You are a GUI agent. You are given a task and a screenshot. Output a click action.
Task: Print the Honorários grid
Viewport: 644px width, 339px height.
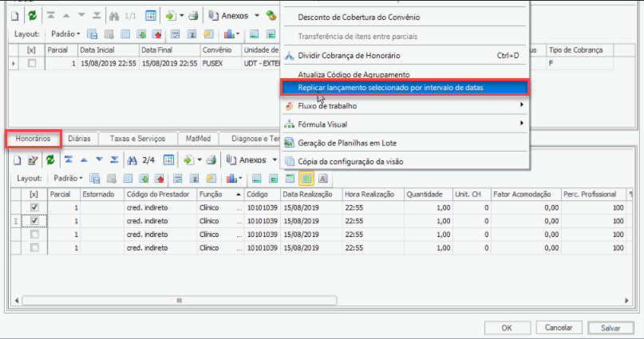pos(211,160)
